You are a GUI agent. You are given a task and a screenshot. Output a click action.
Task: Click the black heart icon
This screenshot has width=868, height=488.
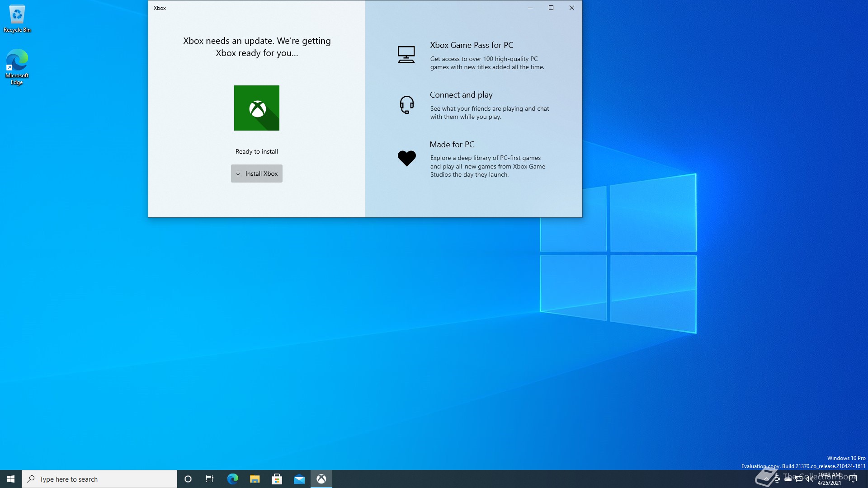click(406, 158)
